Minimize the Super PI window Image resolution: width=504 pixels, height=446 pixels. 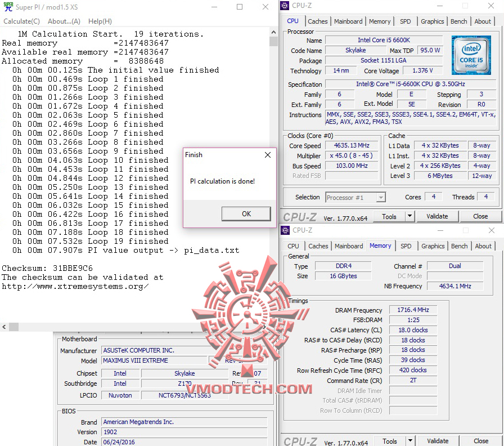[214, 7]
